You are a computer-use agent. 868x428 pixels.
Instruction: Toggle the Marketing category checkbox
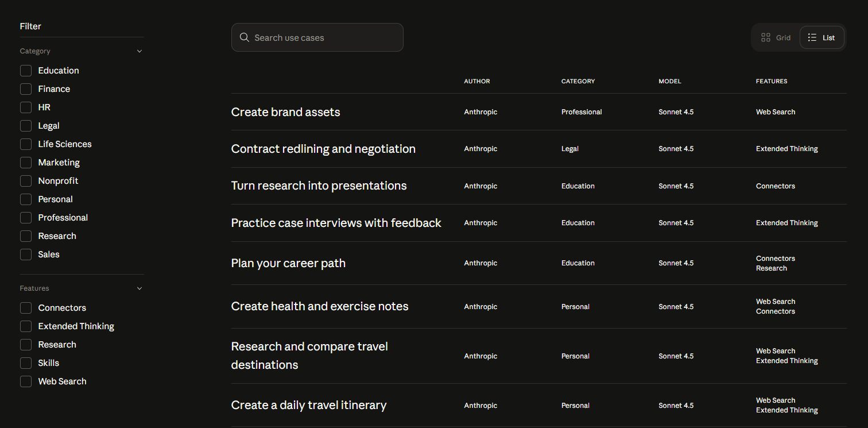(x=26, y=163)
